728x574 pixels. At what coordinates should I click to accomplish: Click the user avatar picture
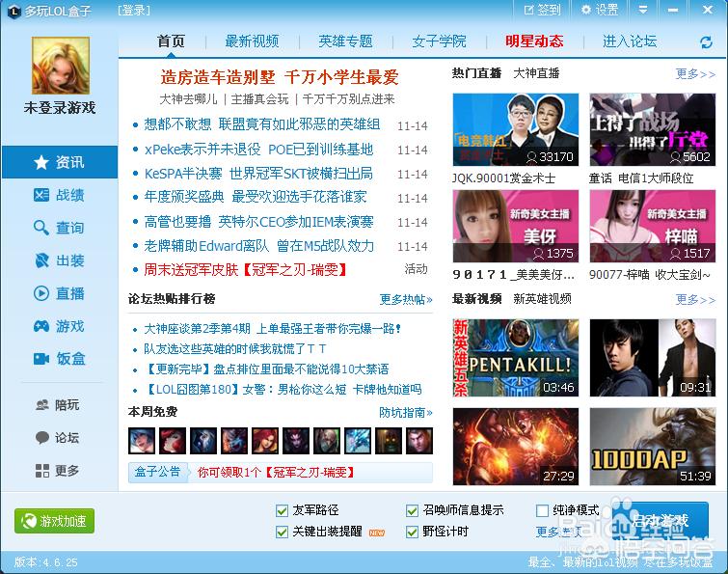click(61, 66)
